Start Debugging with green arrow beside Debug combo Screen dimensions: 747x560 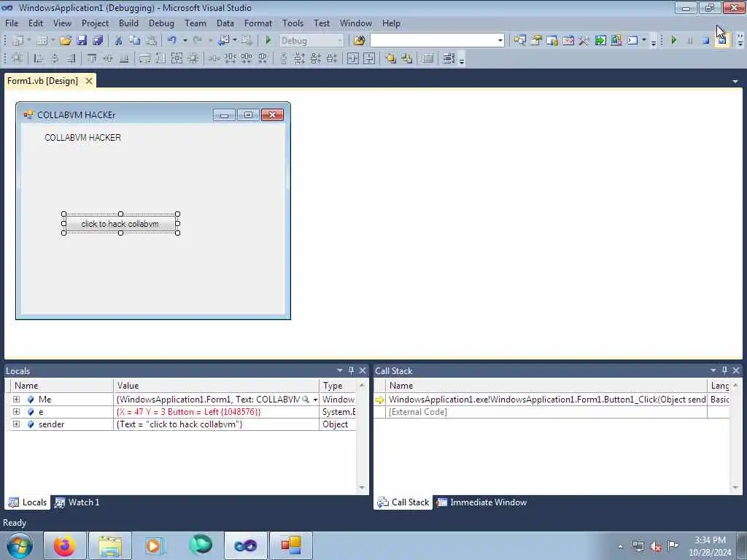tap(268, 41)
